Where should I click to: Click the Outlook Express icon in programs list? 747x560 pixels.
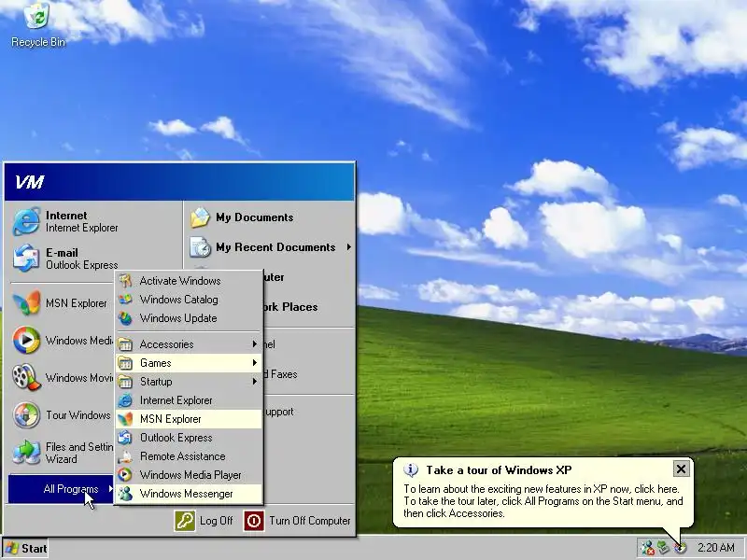click(125, 438)
